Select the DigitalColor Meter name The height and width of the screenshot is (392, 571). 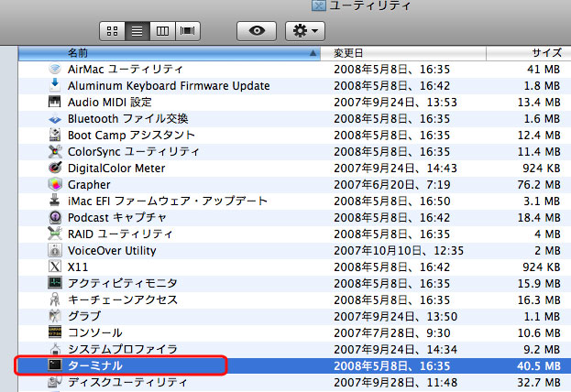pyautogui.click(x=116, y=169)
